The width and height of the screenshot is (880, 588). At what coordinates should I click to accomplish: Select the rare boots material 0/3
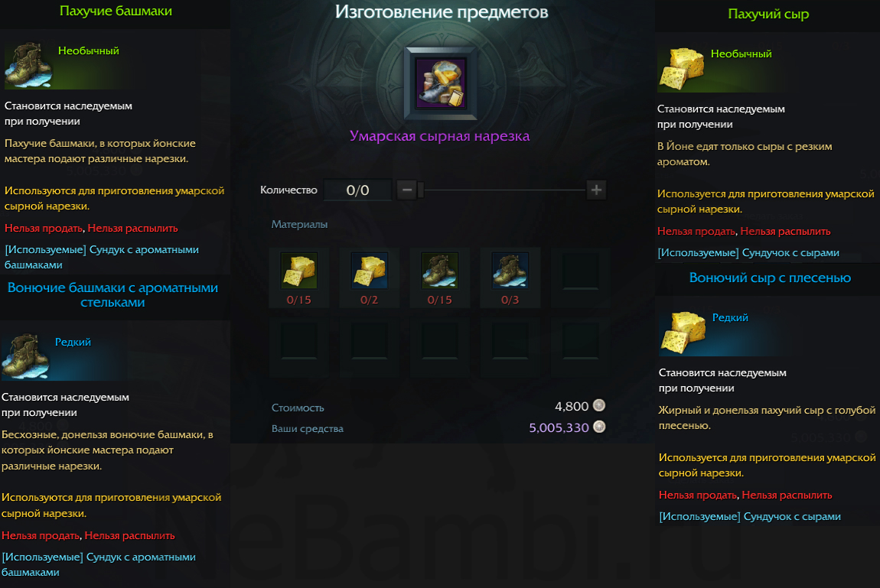click(510, 270)
